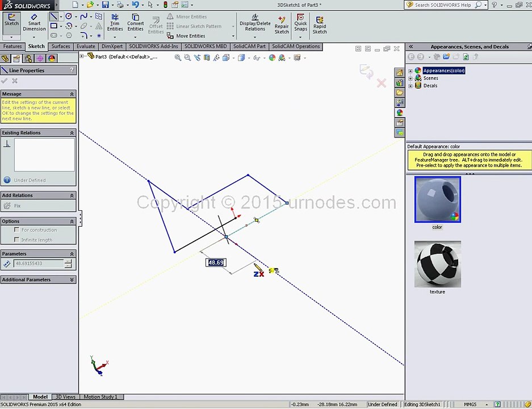Viewport: 532px width, 409px height.
Task: Activate the Line sketch tool
Action: coord(53,16)
